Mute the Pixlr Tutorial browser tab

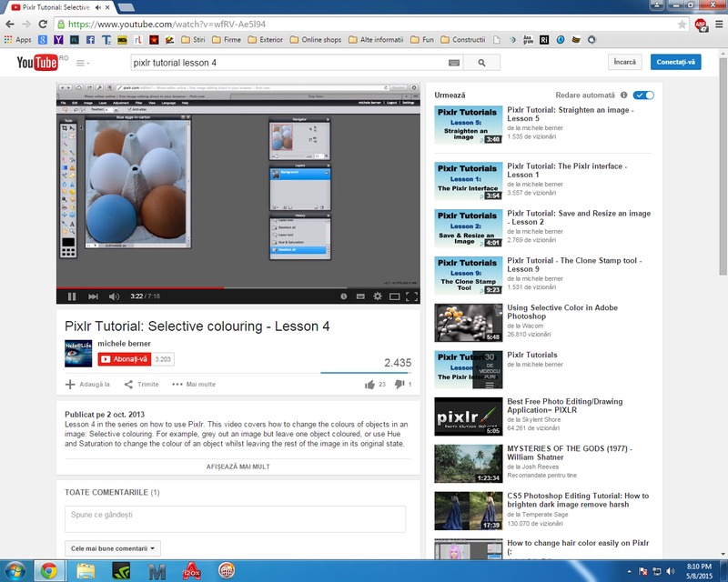98,7
